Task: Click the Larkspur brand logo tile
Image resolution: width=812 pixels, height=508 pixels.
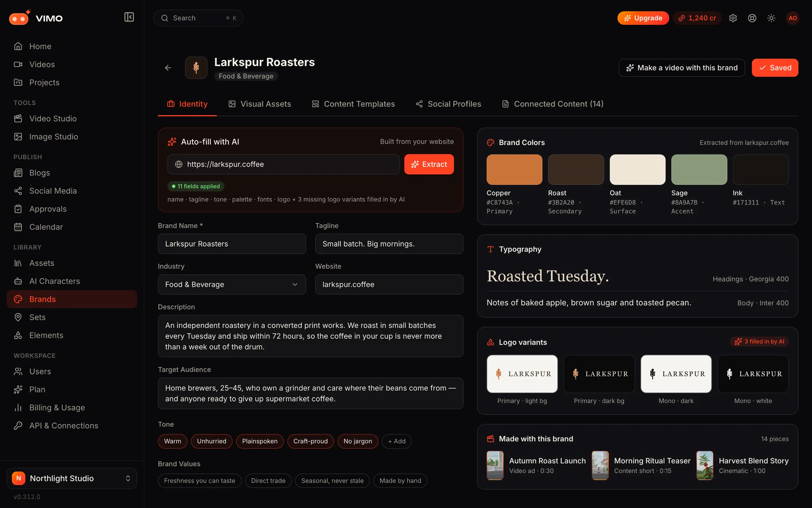Action: click(x=196, y=68)
